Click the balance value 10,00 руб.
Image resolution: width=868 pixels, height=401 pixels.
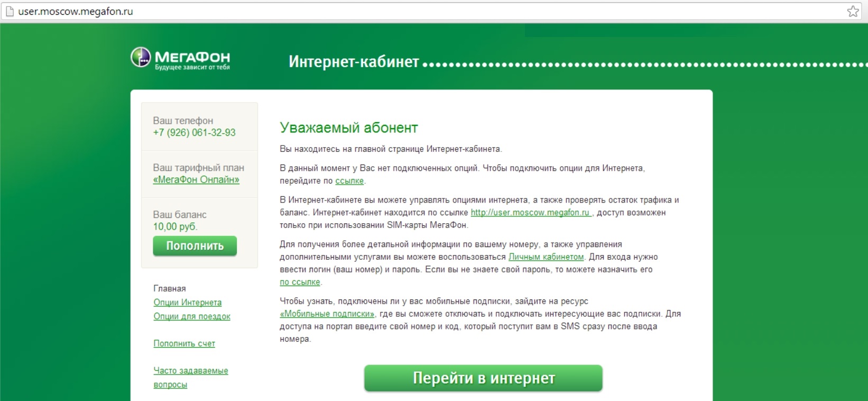(x=175, y=227)
